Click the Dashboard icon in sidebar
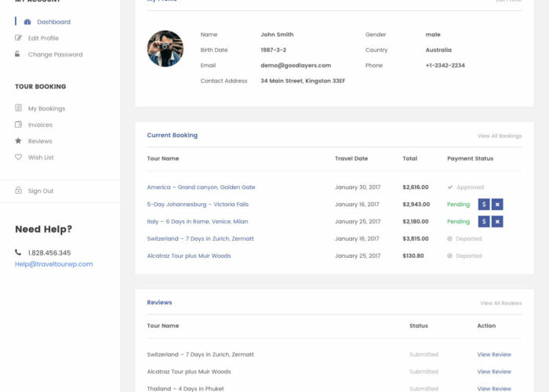The width and height of the screenshot is (549, 392). coord(27,22)
